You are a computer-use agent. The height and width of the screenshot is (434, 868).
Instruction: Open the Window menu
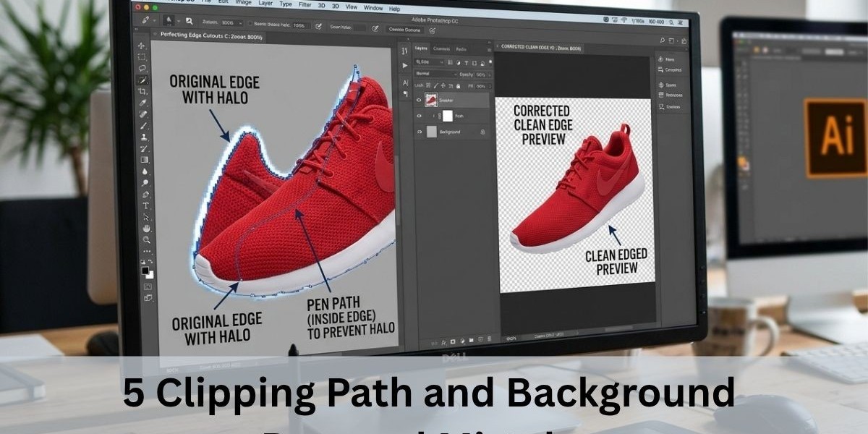click(x=373, y=9)
